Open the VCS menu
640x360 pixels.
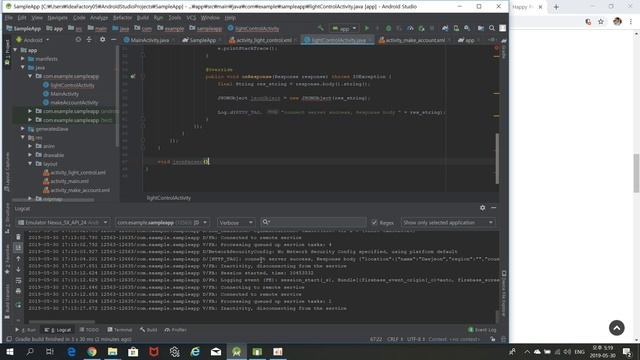(191, 18)
